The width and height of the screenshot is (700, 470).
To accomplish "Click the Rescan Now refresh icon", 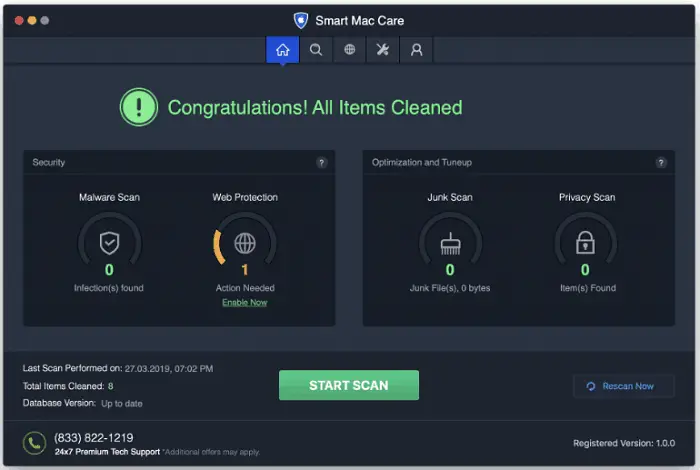I will (591, 386).
